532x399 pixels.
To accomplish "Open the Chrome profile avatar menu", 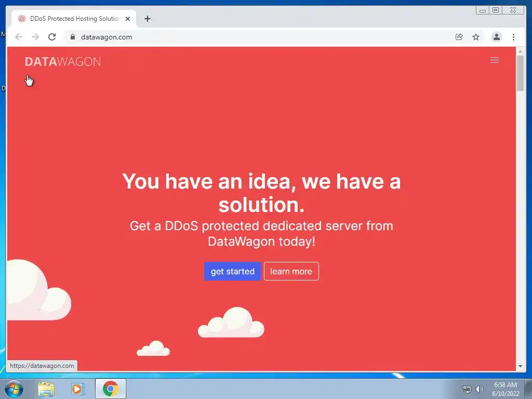I will pos(496,37).
